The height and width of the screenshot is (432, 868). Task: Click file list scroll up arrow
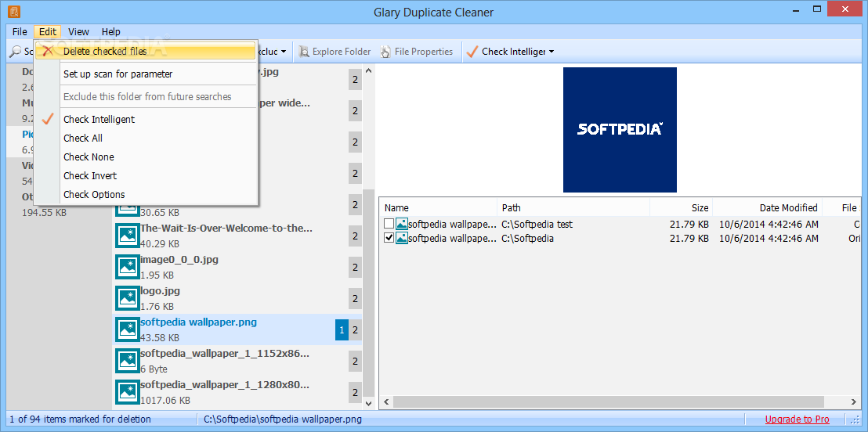tap(369, 70)
